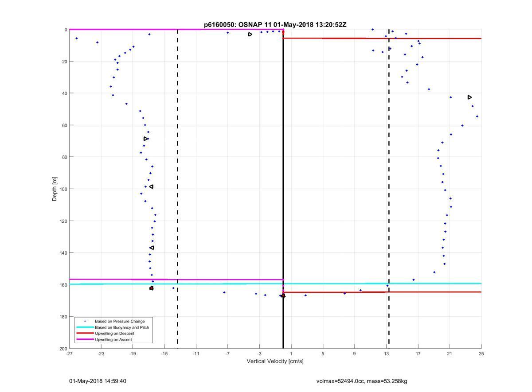
Task: Click the triangle marker near -4 cm/s at surface
Action: pos(250,34)
